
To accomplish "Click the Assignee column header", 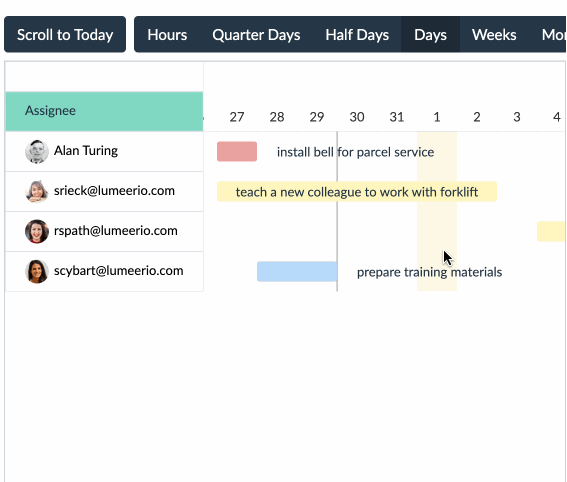I will 104,111.
